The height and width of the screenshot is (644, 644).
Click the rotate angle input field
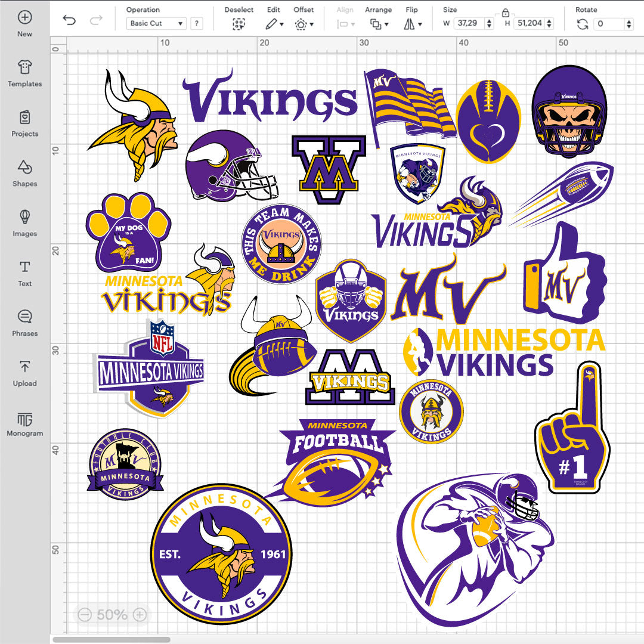(609, 24)
